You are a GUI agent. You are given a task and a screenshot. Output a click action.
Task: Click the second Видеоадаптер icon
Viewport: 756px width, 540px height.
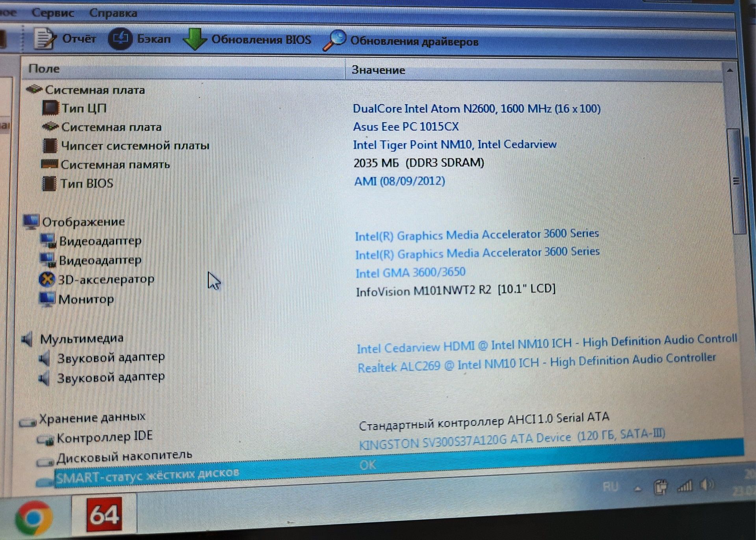pos(48,260)
